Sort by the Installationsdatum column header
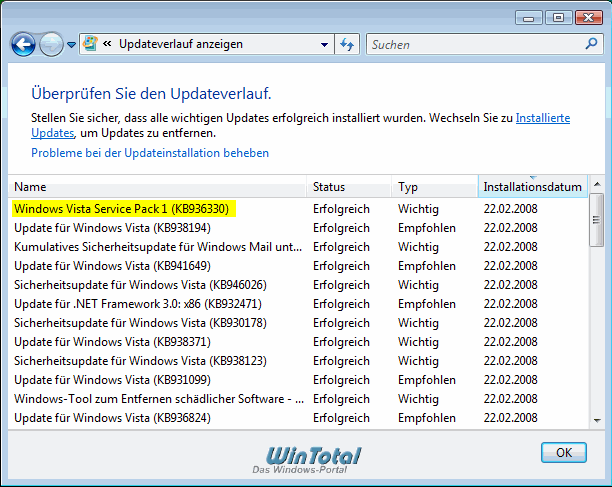 [x=533, y=187]
